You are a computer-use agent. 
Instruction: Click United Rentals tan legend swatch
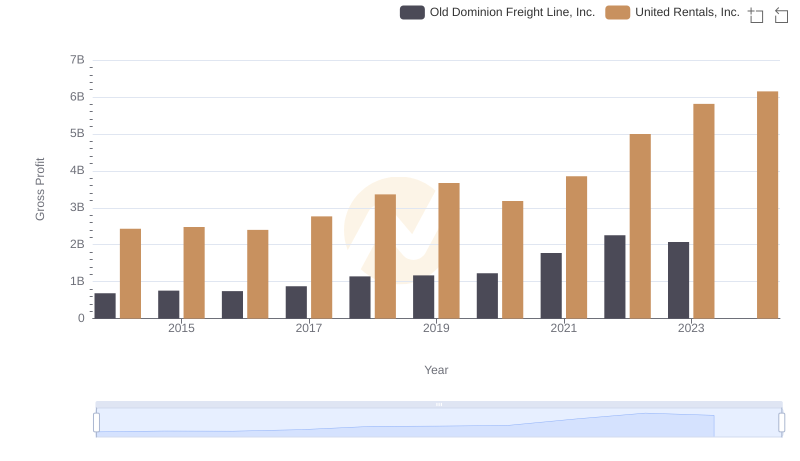(x=618, y=12)
